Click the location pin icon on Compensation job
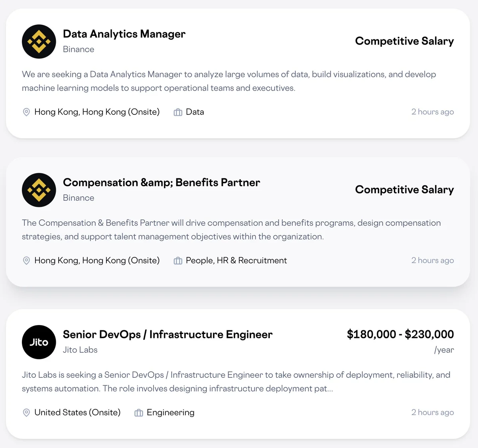Screen dimensions: 478x448 coord(26,261)
